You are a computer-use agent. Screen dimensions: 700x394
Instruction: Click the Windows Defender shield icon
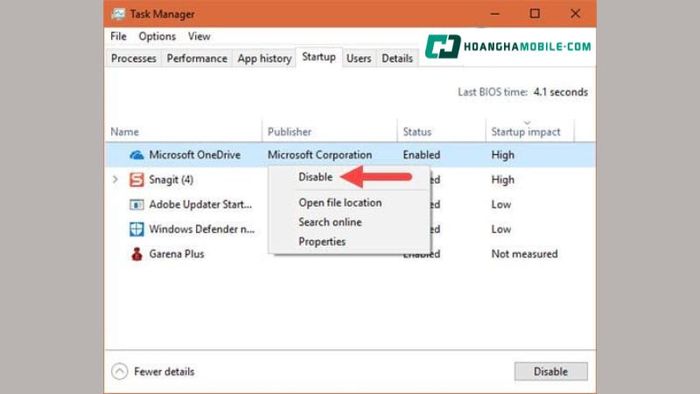(x=137, y=229)
